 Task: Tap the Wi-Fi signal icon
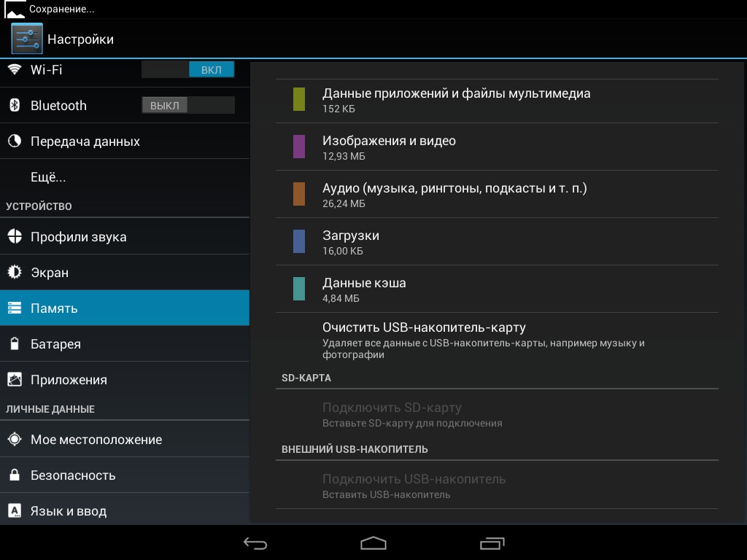[x=14, y=69]
